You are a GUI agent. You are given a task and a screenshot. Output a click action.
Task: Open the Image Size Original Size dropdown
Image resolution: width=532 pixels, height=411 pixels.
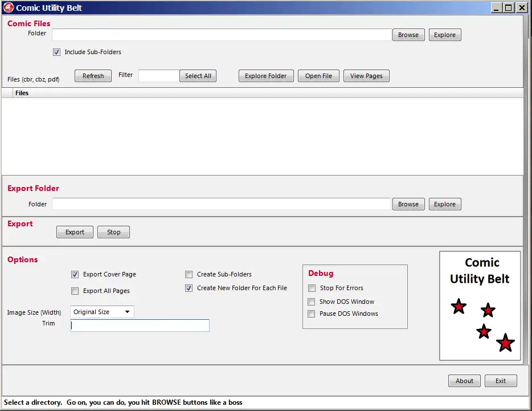tap(102, 312)
